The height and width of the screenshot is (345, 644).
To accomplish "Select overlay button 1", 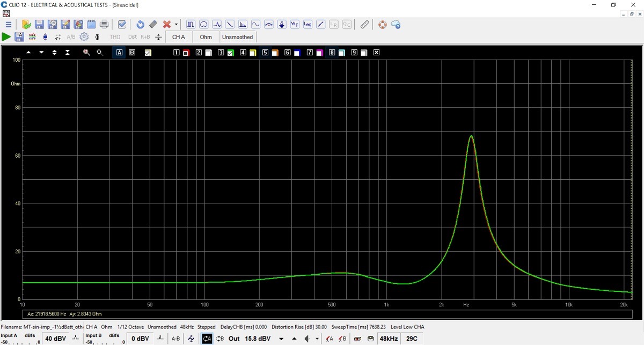I will tap(177, 53).
